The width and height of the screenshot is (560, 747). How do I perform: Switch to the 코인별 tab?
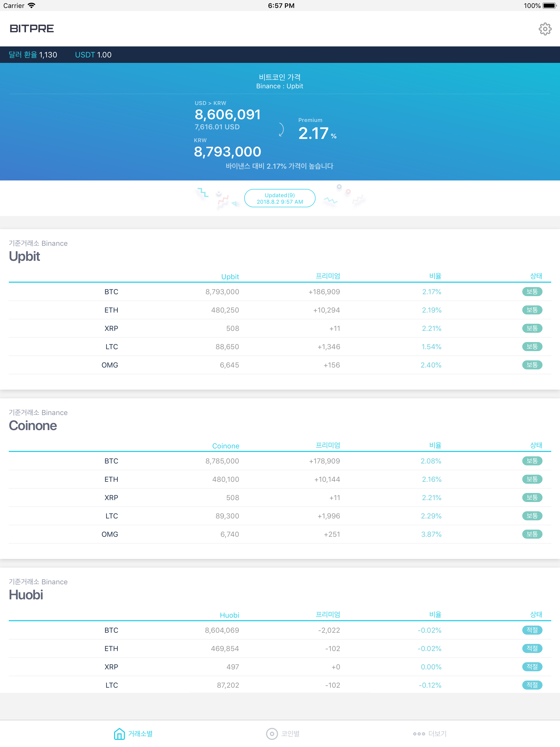click(x=283, y=734)
